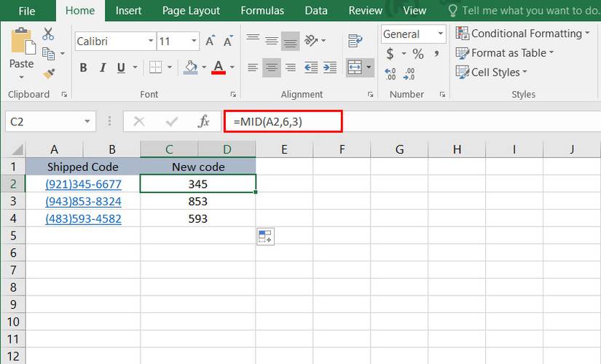Open the text orientation tool
This screenshot has width=601, height=364.
click(x=311, y=40)
